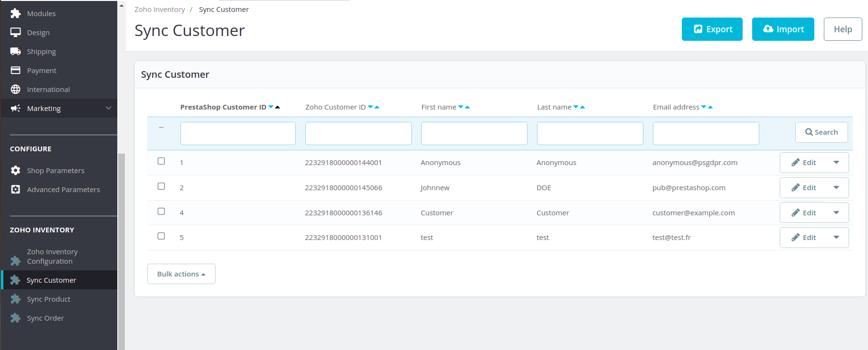Click the Design monitor icon
Screen dimensions: 868x350
pos(16,32)
